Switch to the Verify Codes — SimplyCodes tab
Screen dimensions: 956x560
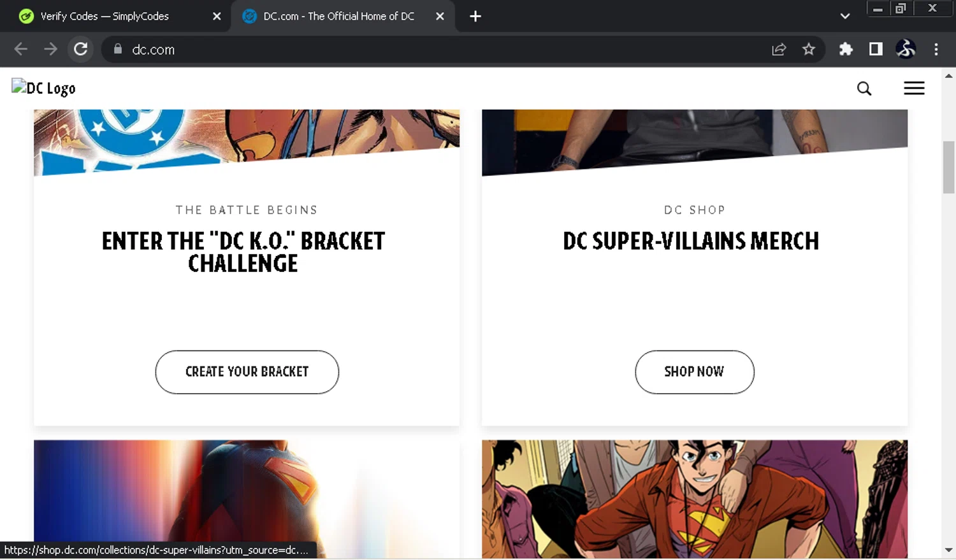click(118, 17)
